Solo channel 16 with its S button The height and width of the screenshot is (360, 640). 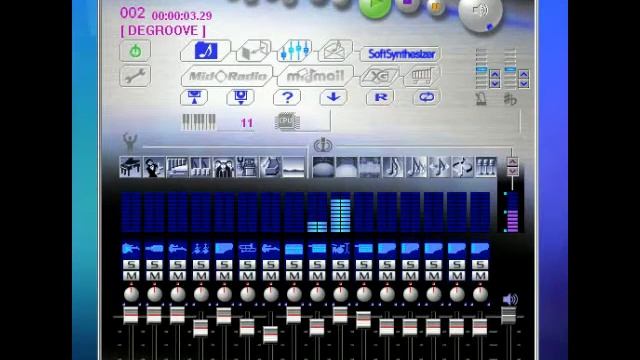[x=480, y=264]
